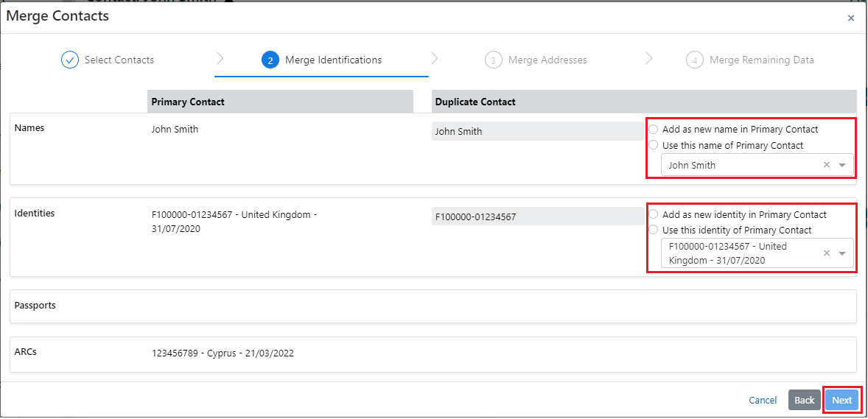Click the checkmark icon for Select Contacts step

[x=70, y=60]
